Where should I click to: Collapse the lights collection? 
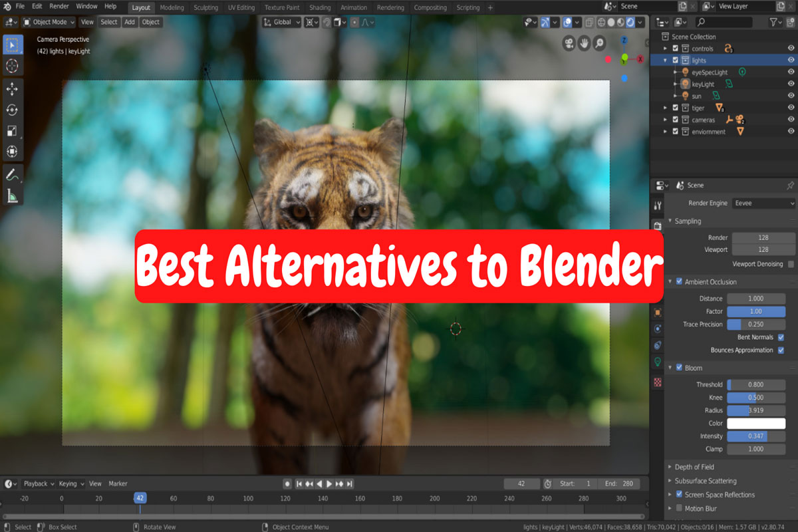coord(665,61)
